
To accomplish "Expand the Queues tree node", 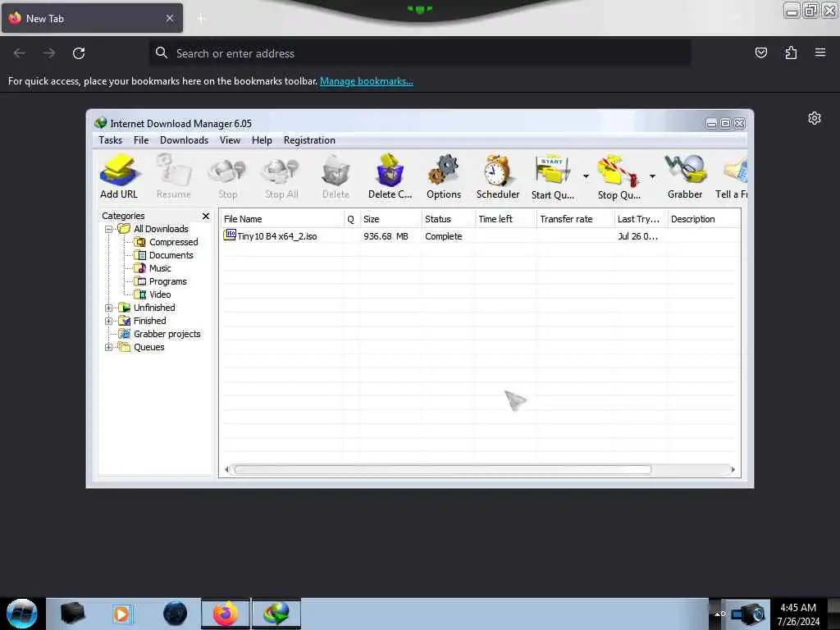I will point(109,347).
